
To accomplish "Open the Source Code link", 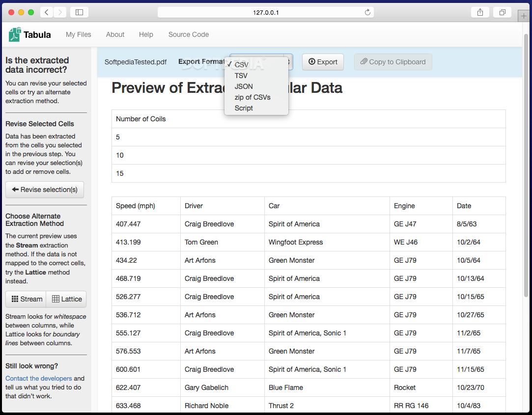I will (x=189, y=34).
